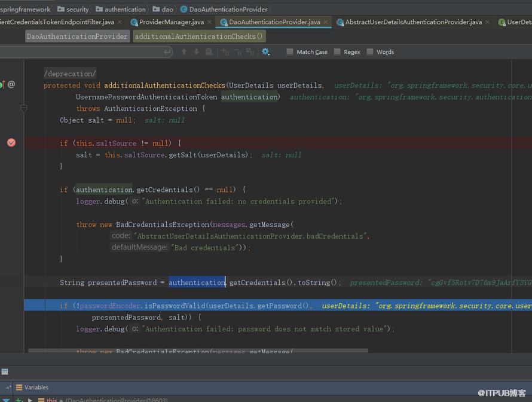Screen dimensions: 532x402
Task: Click Select All Occurrences icon in search bar
Action: click(x=250, y=51)
